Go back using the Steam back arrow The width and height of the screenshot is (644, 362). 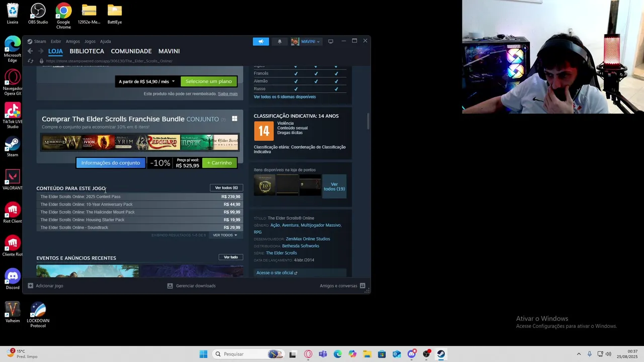(30, 51)
